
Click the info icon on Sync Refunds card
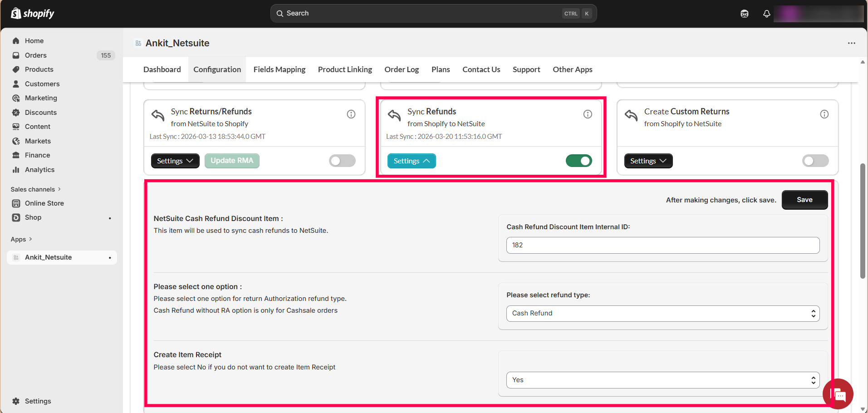click(x=588, y=114)
